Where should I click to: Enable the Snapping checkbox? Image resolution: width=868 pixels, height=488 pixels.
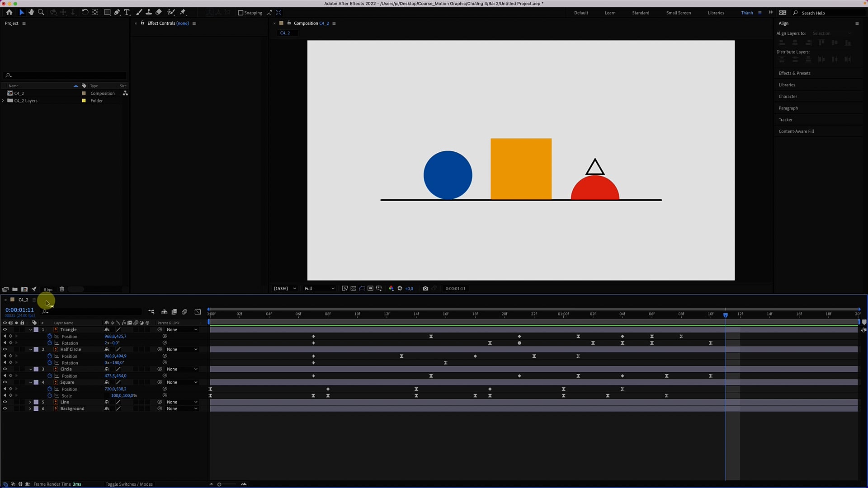[241, 13]
